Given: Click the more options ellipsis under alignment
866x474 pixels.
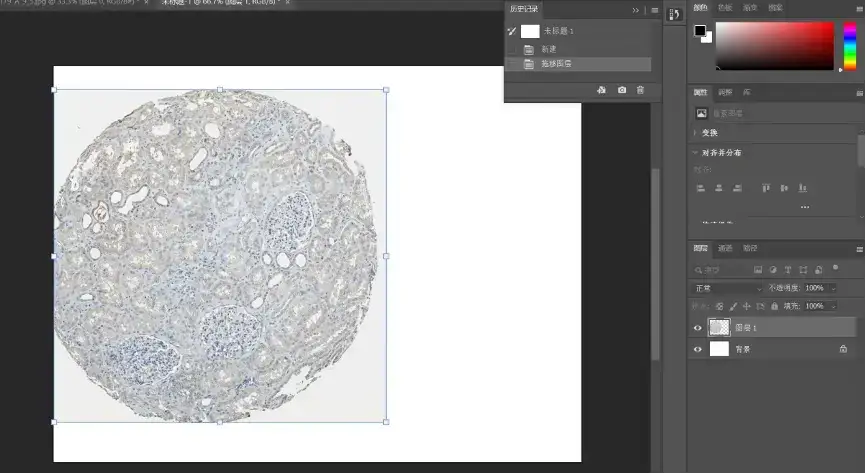Looking at the screenshot, I should pyautogui.click(x=804, y=207).
